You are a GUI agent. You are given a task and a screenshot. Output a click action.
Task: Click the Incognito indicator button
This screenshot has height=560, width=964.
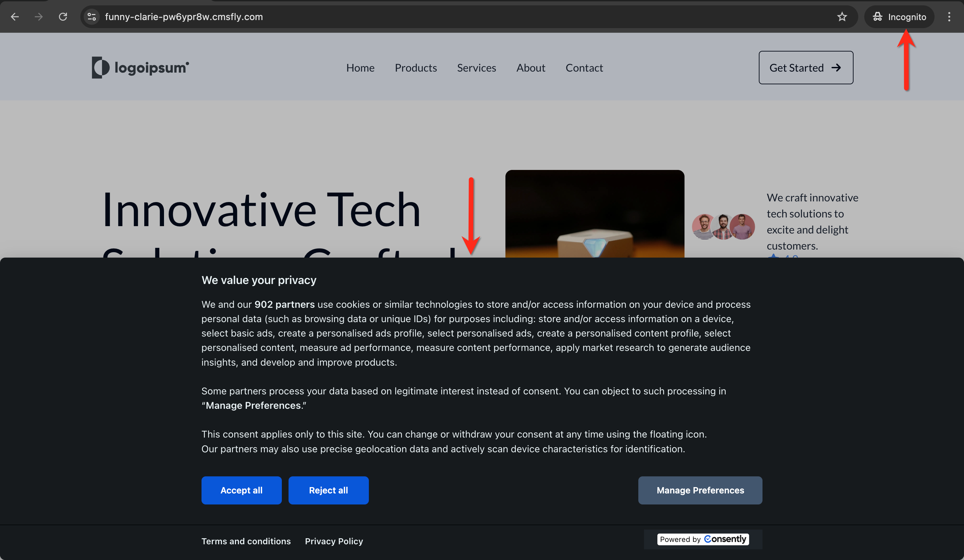(x=899, y=17)
